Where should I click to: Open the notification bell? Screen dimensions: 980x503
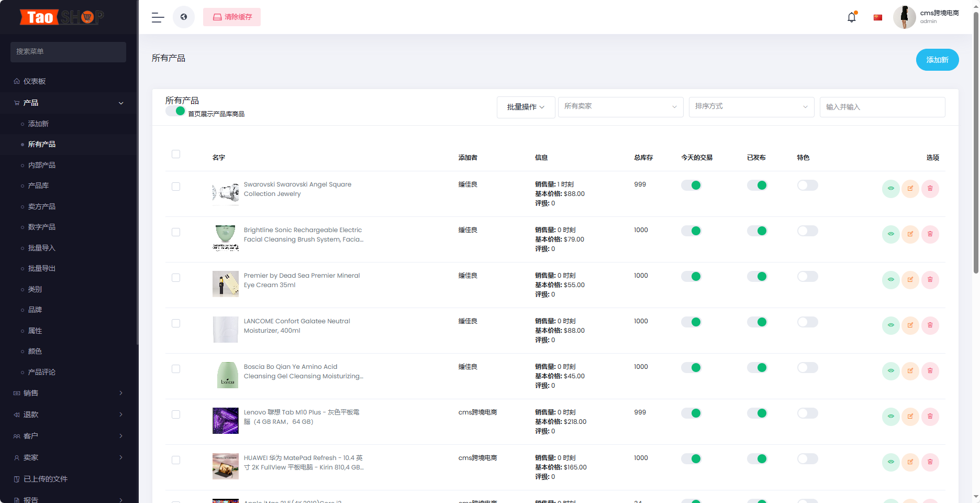point(852,17)
